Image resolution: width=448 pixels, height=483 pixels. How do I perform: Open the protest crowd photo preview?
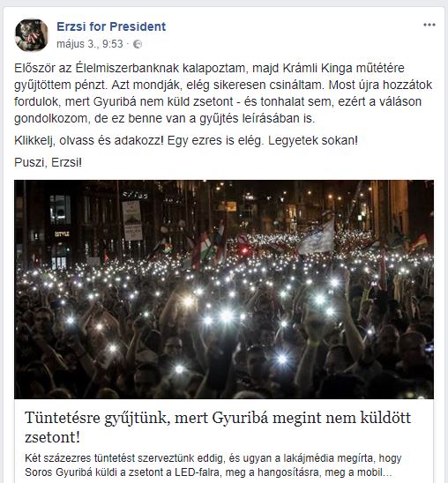(x=224, y=290)
